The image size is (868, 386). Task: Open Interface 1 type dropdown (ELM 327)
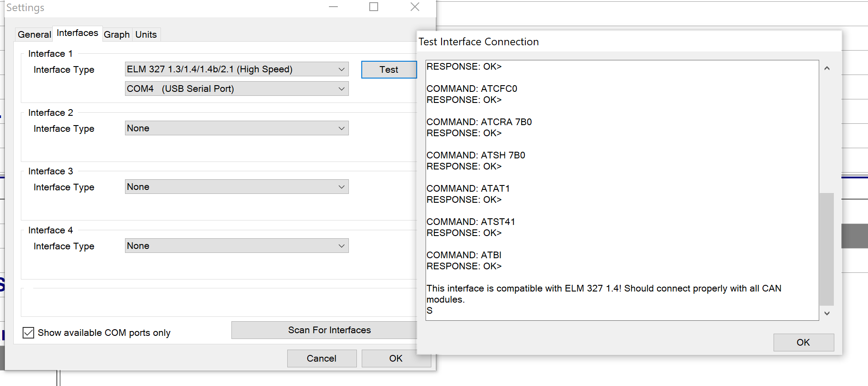tap(237, 69)
